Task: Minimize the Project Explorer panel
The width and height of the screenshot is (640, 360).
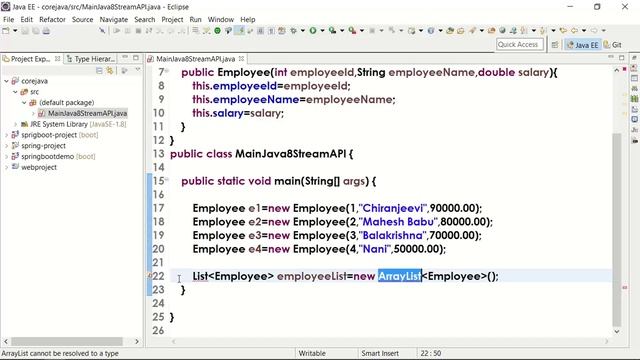Action: click(125, 58)
